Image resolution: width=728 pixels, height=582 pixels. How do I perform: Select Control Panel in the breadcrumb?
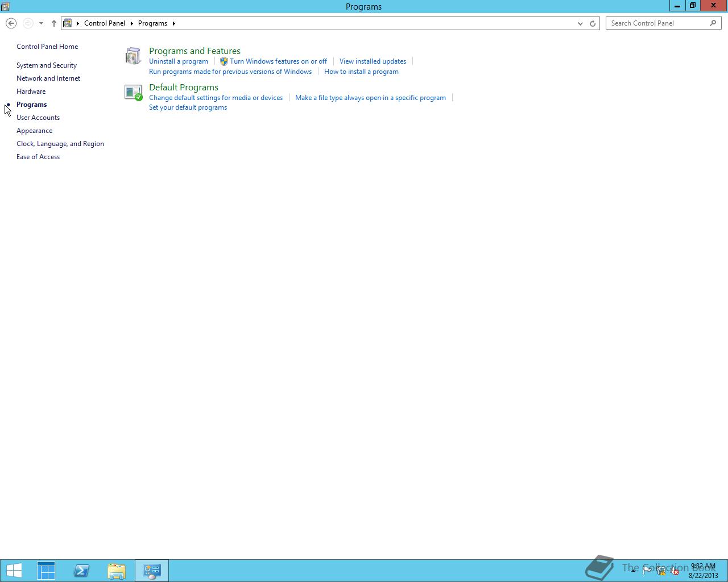point(105,23)
